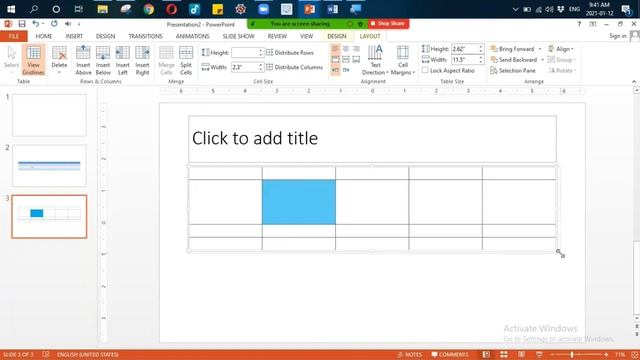Align cell text to the top

(335, 60)
